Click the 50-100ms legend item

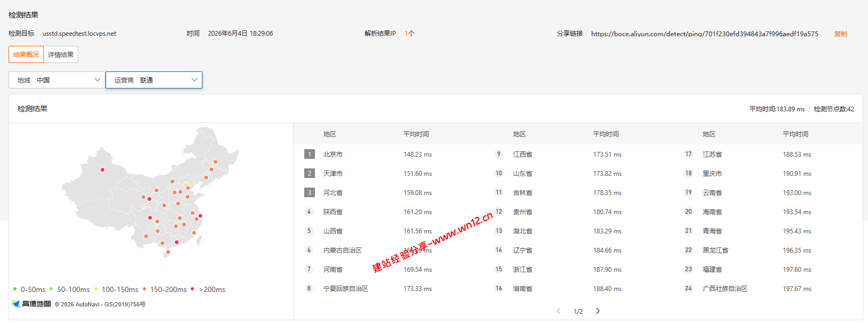click(x=69, y=289)
